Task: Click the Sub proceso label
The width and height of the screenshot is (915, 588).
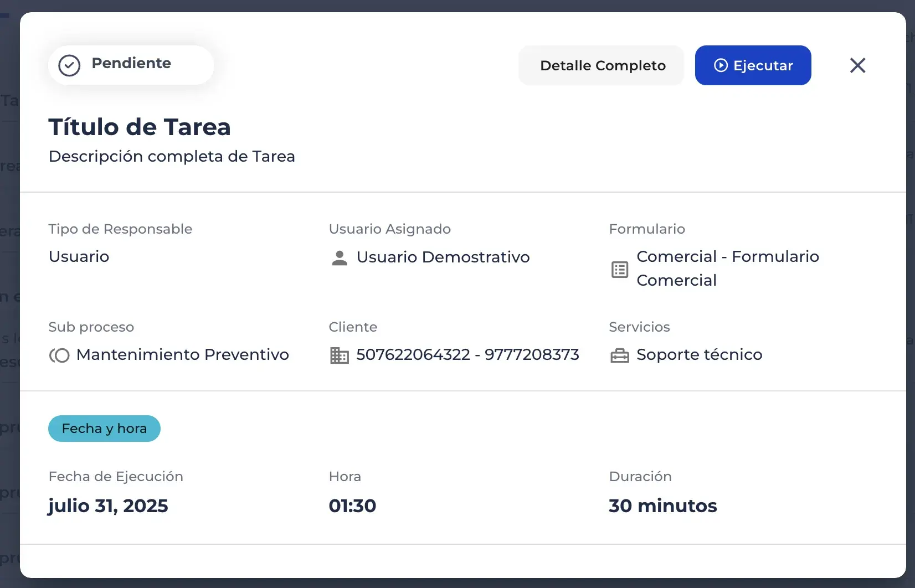Action: [x=91, y=327]
